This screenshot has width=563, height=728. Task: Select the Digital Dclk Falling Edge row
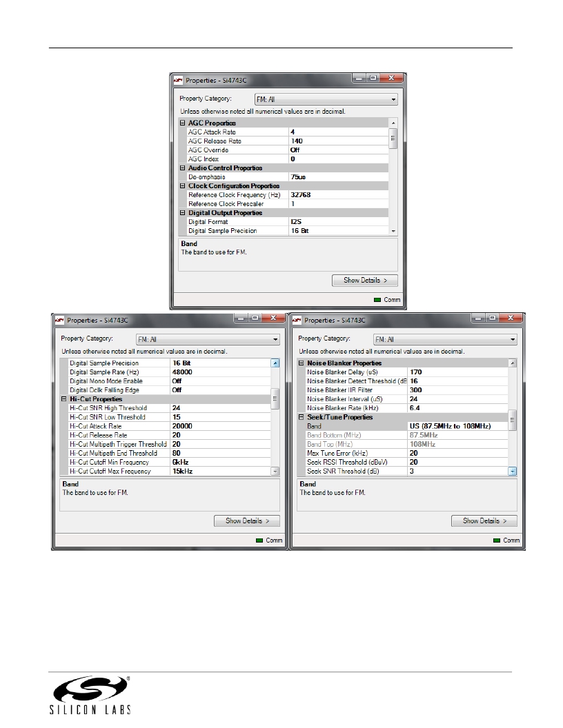(x=169, y=390)
